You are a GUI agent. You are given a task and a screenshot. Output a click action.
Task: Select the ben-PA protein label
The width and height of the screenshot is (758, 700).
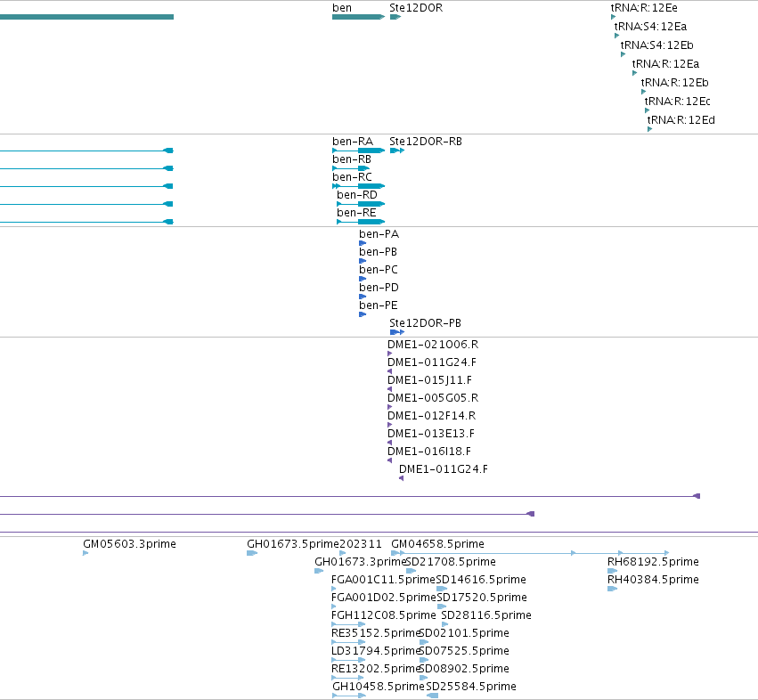point(379,234)
